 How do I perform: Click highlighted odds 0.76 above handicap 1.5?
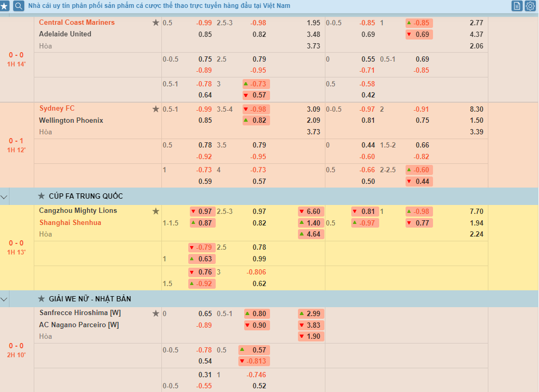[x=202, y=272]
